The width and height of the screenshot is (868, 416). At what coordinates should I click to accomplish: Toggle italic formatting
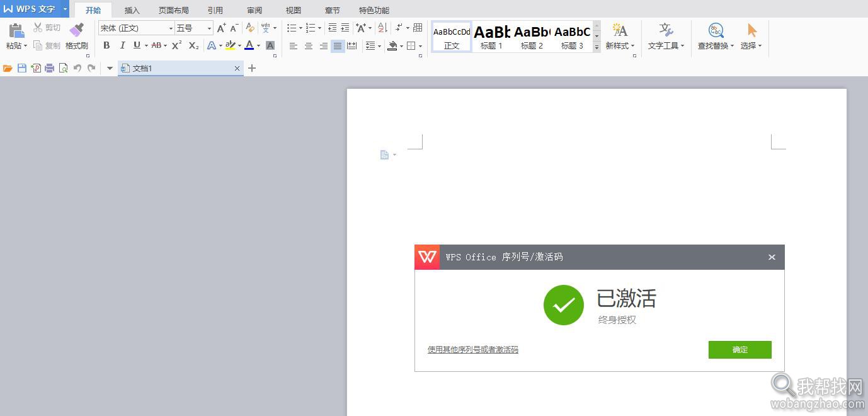(x=122, y=45)
